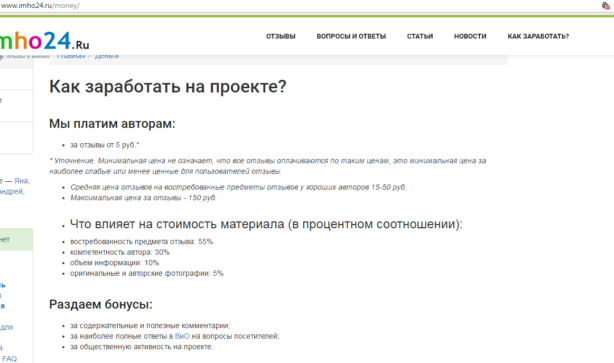This screenshot has width=614, height=363.
Task: Click за содержательные и полезные комментарии
Action: tap(150, 325)
